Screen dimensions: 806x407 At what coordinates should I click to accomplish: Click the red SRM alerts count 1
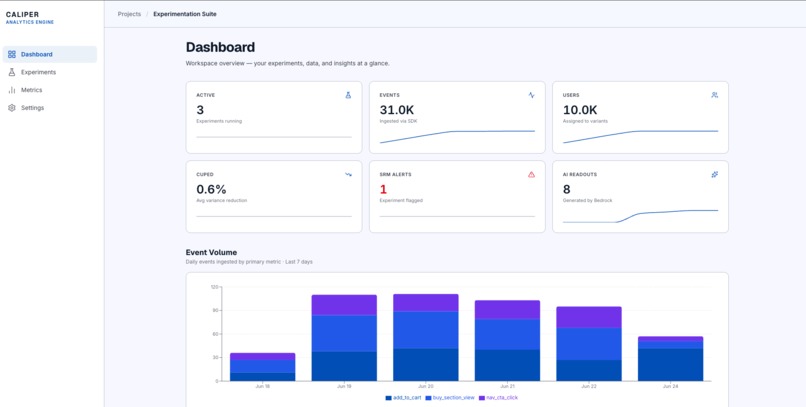tap(383, 190)
